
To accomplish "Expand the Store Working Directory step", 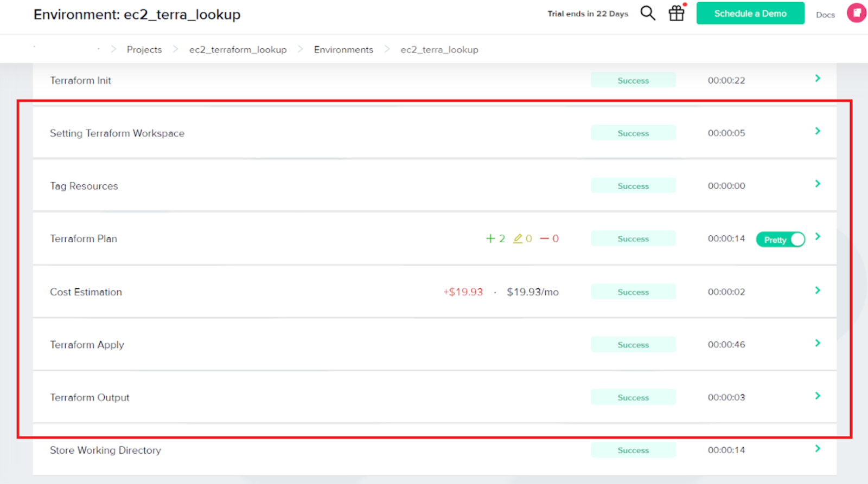I will click(818, 448).
